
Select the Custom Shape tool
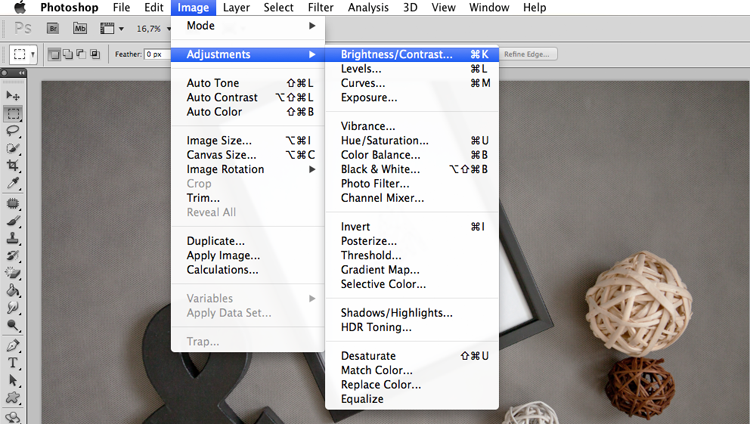click(13, 398)
